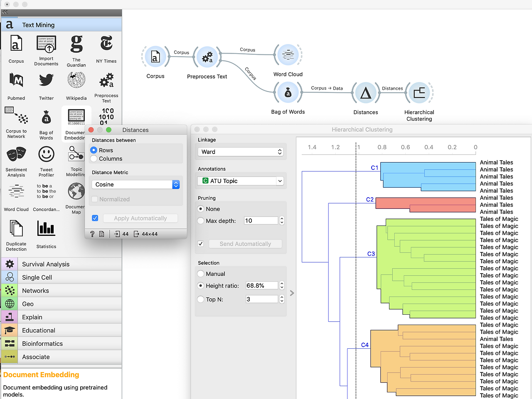This screenshot has height=399, width=532.
Task: Click the Text Mining category header
Action: (62, 25)
